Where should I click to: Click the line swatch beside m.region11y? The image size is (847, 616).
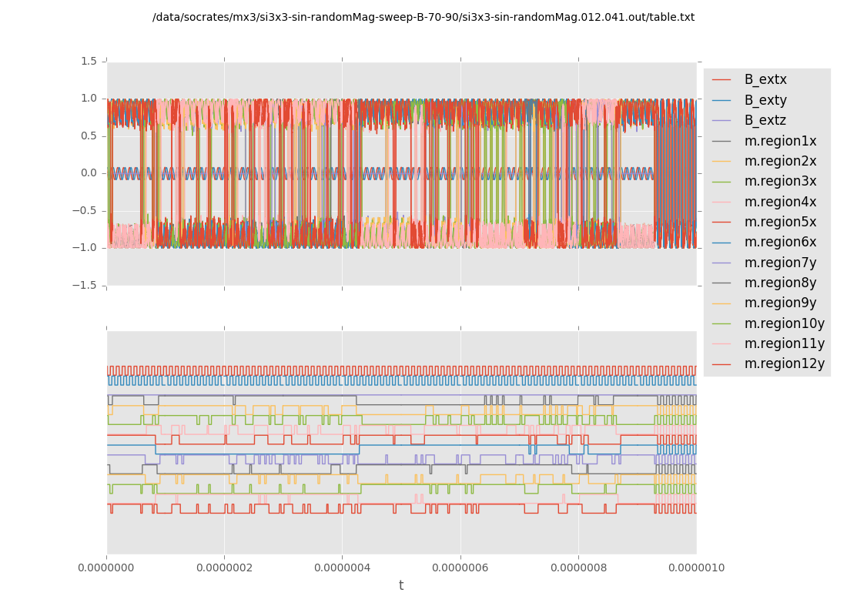click(x=721, y=344)
